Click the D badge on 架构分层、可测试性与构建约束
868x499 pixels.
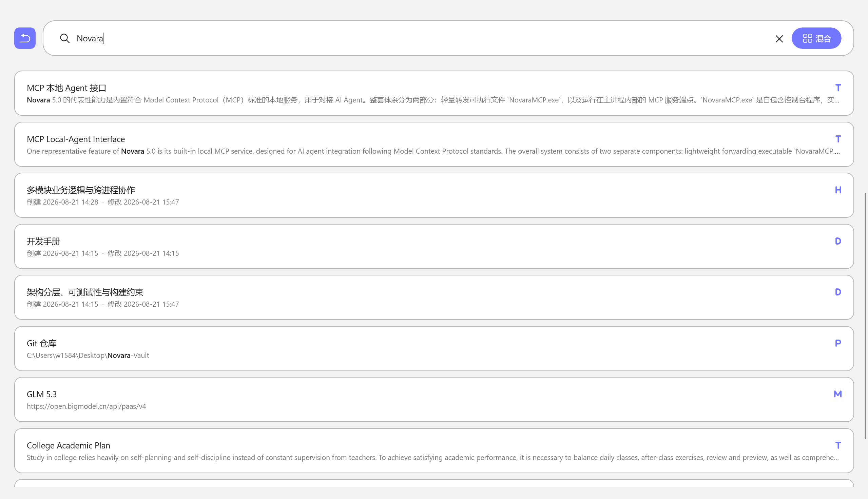838,292
